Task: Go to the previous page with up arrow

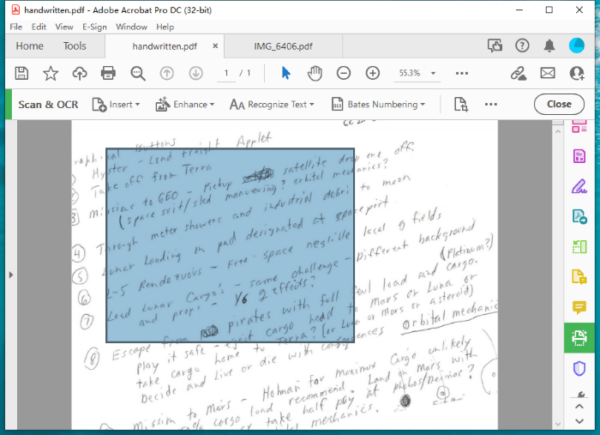Action: 167,73
